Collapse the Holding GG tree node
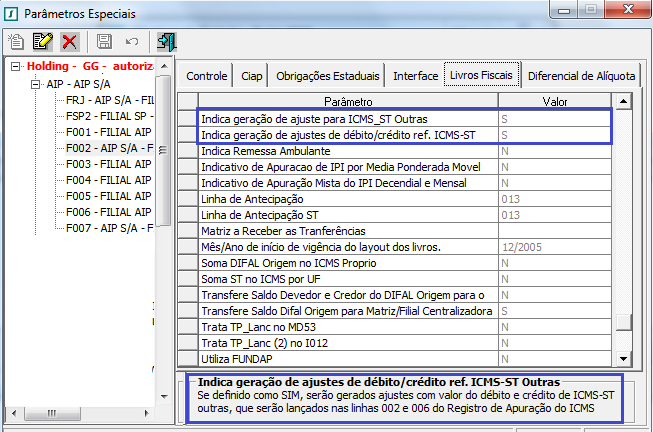 (x=15, y=66)
